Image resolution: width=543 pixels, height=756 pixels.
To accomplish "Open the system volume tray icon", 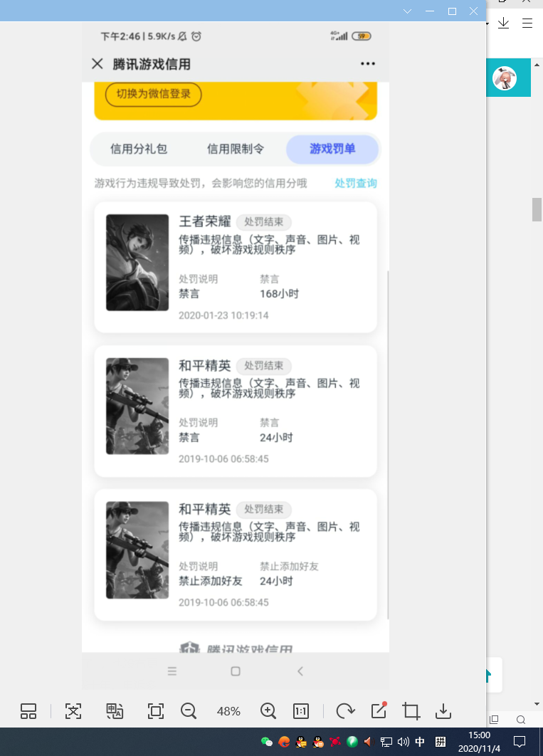I will (x=404, y=742).
